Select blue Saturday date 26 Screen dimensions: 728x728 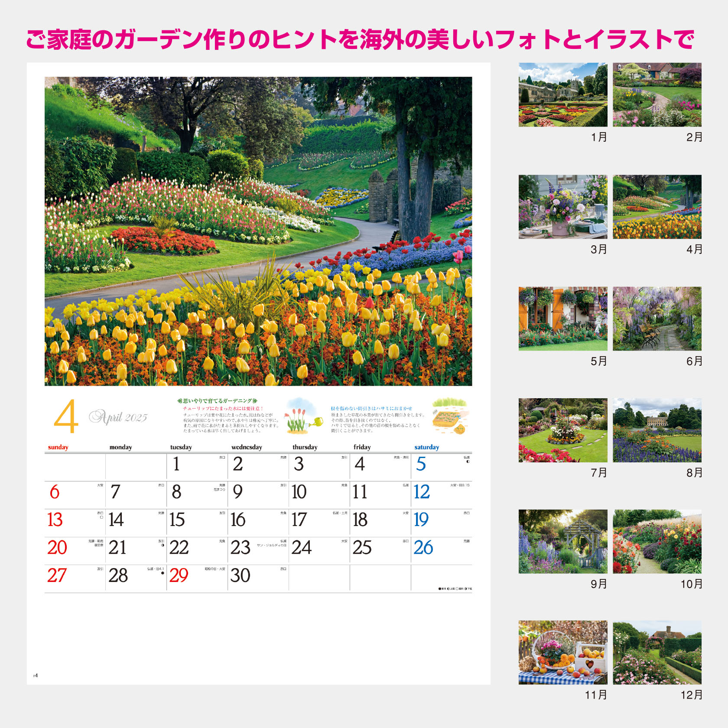423,548
